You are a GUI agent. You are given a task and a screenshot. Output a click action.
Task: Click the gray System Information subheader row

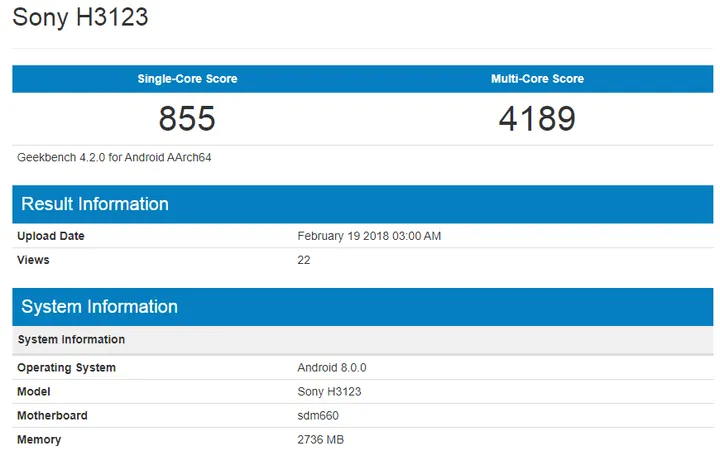click(x=363, y=340)
